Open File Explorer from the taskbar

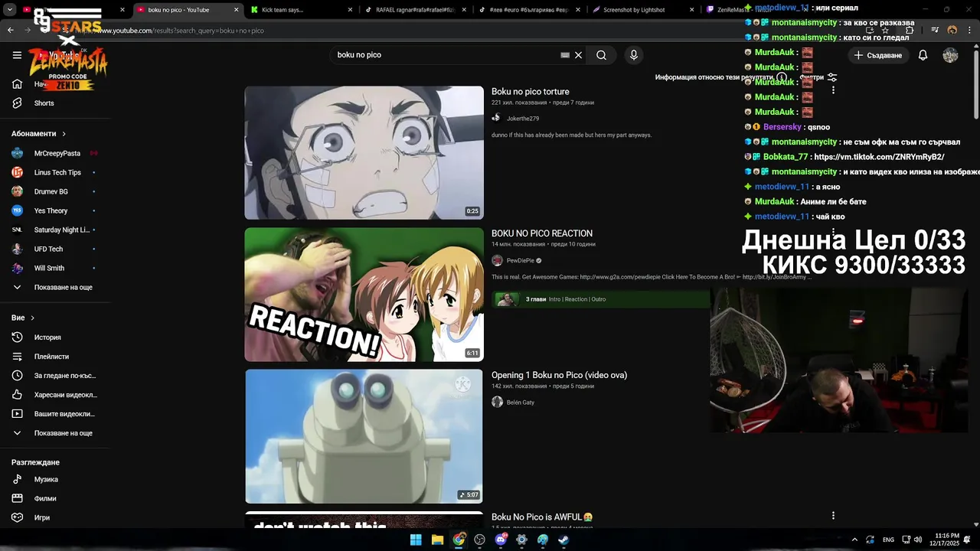point(437,540)
